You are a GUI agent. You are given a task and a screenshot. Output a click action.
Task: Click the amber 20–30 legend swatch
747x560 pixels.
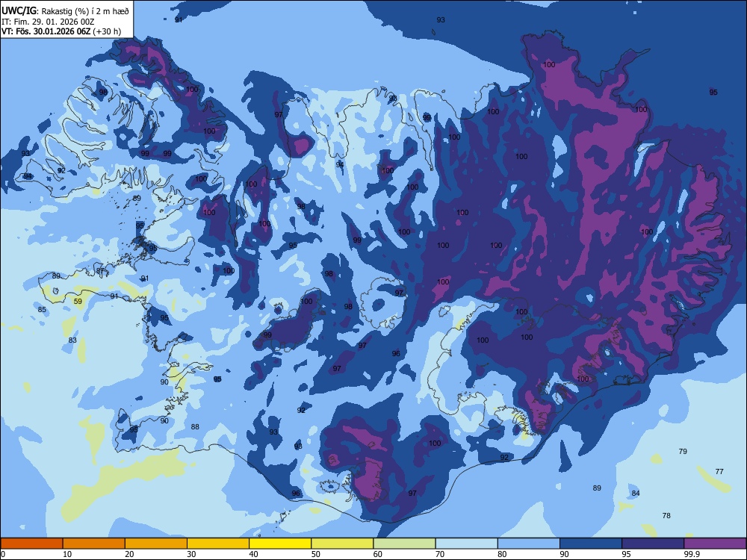[156, 544]
